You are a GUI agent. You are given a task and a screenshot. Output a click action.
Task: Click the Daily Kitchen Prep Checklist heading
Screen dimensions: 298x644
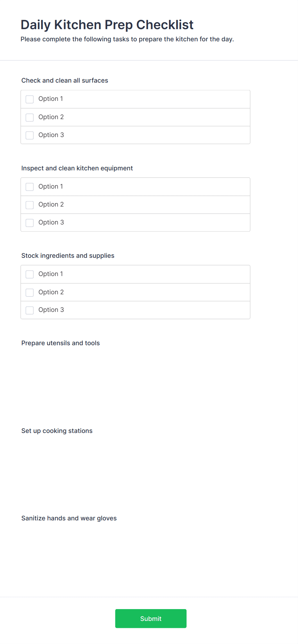pyautogui.click(x=107, y=25)
